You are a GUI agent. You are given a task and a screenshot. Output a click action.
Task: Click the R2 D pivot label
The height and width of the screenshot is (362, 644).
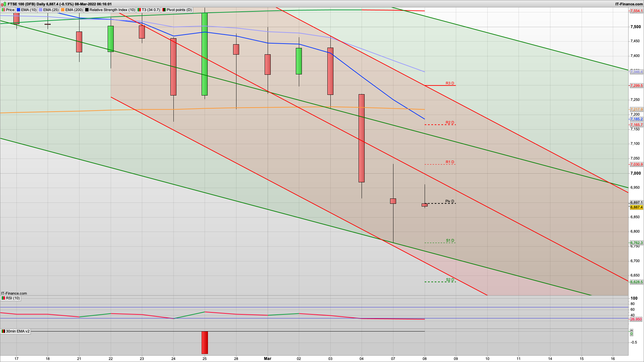pos(450,122)
